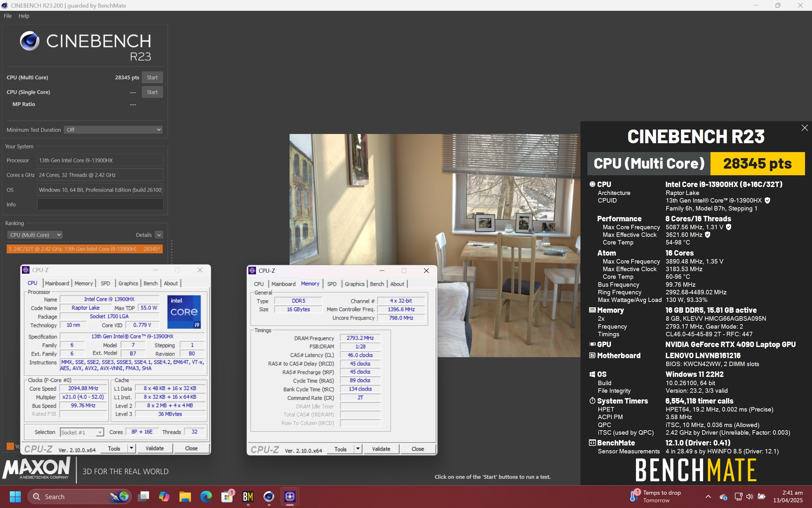This screenshot has width=812, height=508.
Task: Switch to CPU tab in Memory CPU-Z window
Action: [x=259, y=284]
